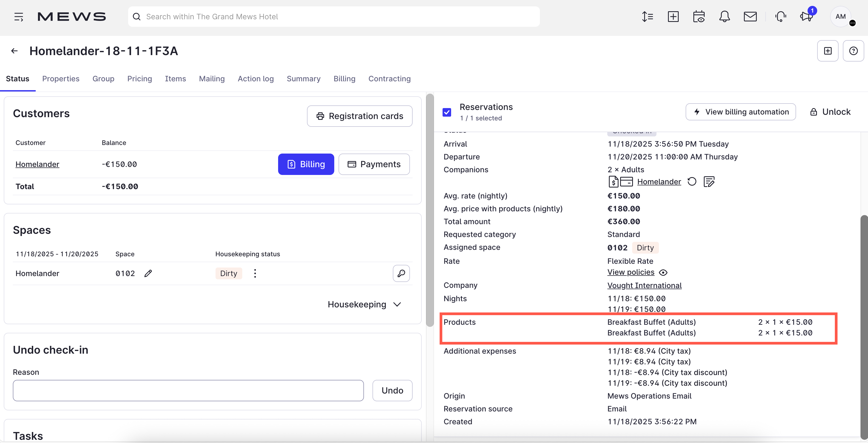Screen dimensions: 868x443
Task: Focus the Undo check-in Reason field
Action: coord(188,391)
